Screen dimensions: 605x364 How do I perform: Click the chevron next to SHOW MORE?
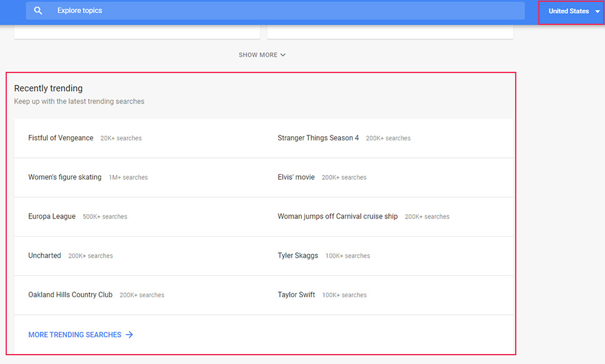(x=283, y=55)
